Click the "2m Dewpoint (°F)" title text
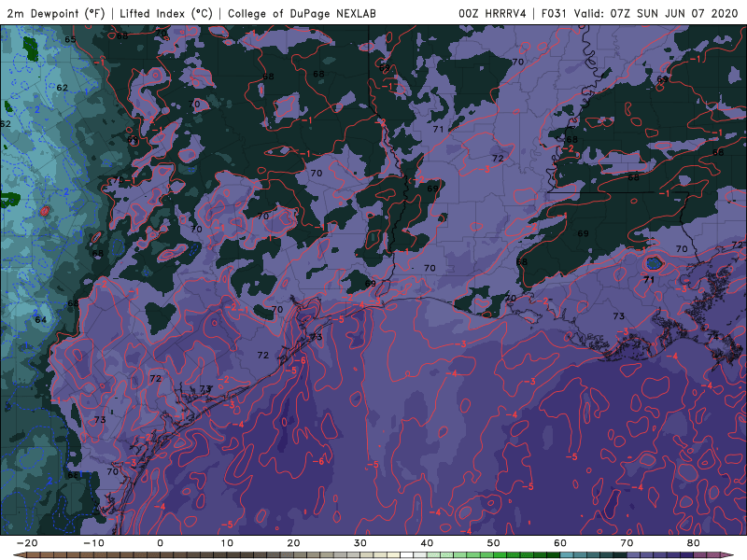 (55, 13)
